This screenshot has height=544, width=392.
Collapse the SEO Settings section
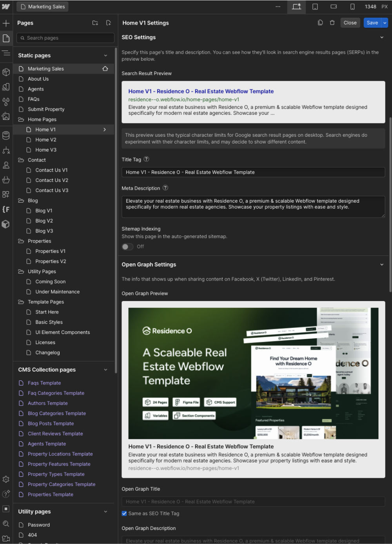point(382,37)
